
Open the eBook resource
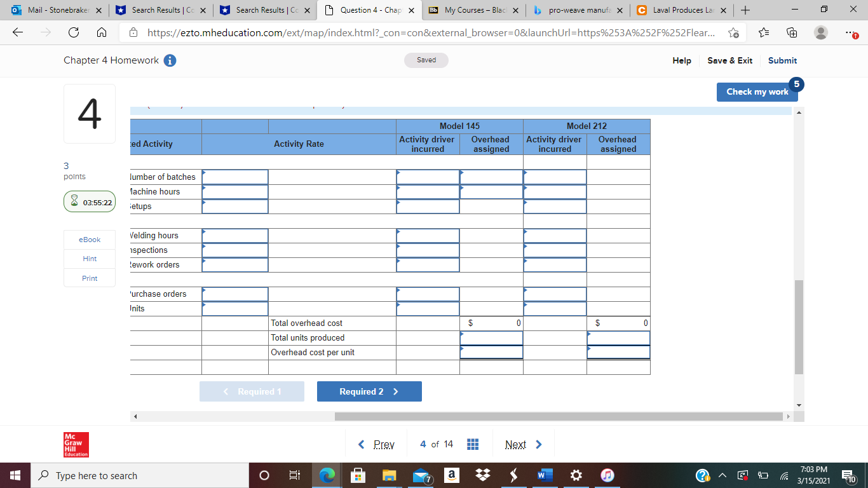[90, 240]
